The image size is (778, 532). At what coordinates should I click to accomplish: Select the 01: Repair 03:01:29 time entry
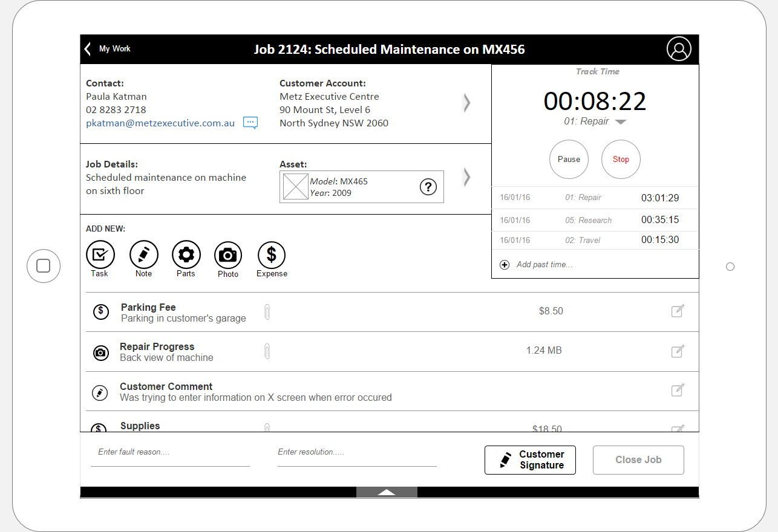[x=595, y=198]
